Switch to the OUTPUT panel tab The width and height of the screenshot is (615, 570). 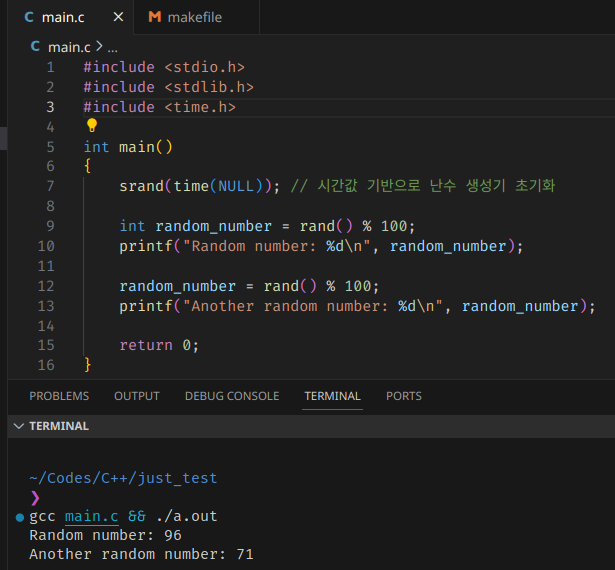tap(136, 396)
